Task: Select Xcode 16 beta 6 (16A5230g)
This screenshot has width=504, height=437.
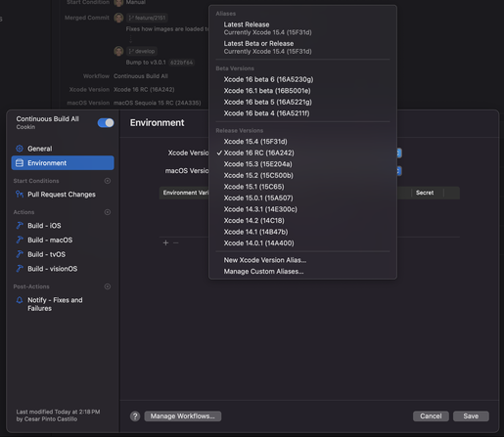Action: tap(302, 79)
